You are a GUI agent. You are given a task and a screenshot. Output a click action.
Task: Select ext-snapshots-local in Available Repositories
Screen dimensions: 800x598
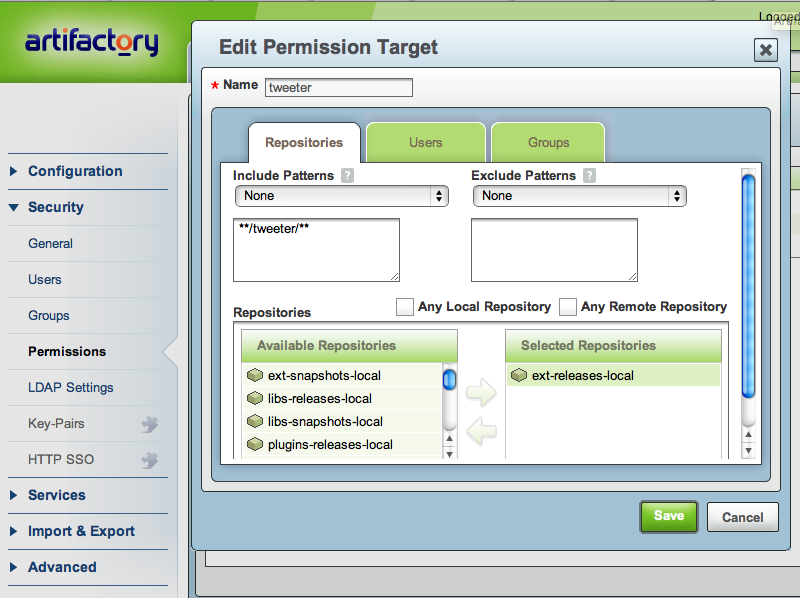tap(341, 376)
